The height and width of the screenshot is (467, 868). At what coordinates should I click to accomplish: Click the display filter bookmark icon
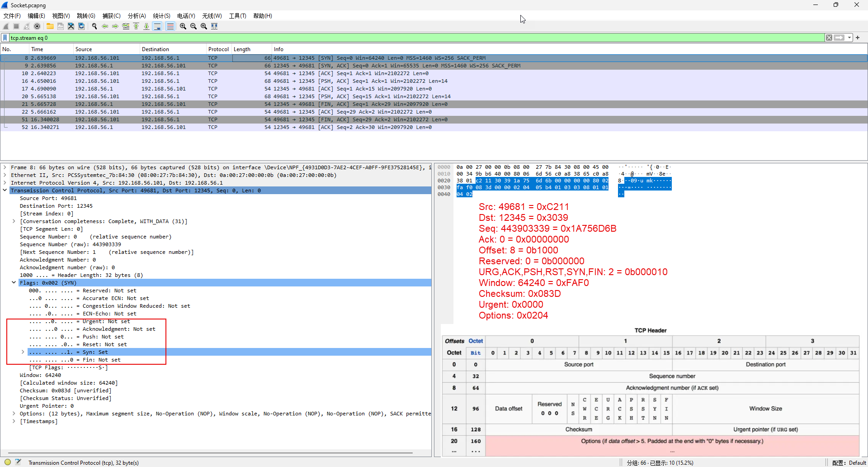5,38
